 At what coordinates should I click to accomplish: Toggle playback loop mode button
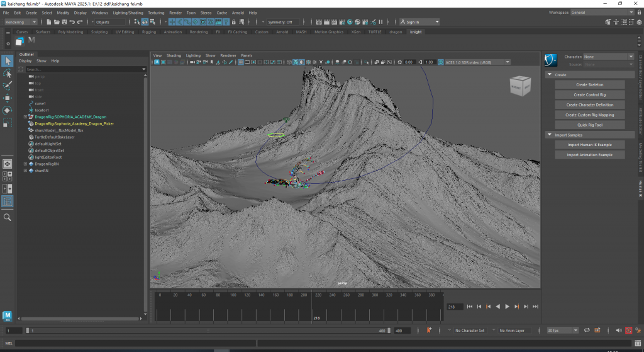click(586, 330)
